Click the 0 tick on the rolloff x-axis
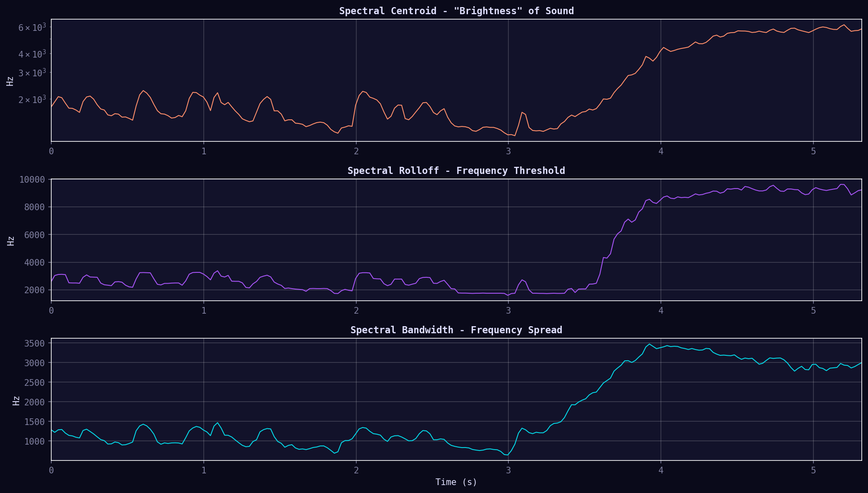This screenshot has width=868, height=493. [x=51, y=311]
